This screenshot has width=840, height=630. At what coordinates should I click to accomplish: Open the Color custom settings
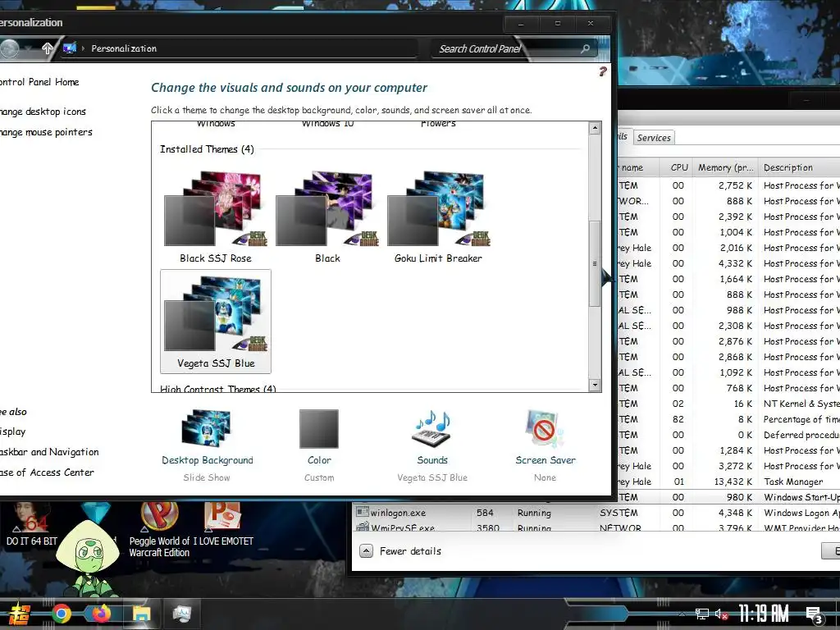[x=319, y=445]
